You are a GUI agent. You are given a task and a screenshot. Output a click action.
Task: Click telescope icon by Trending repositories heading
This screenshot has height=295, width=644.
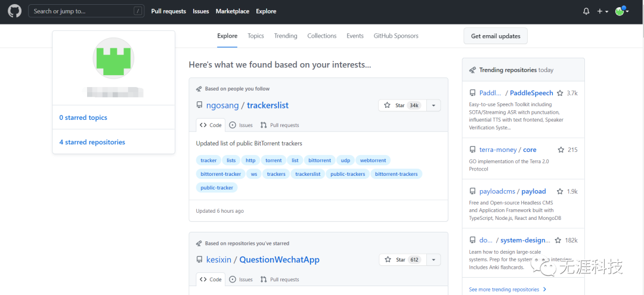pyautogui.click(x=472, y=70)
